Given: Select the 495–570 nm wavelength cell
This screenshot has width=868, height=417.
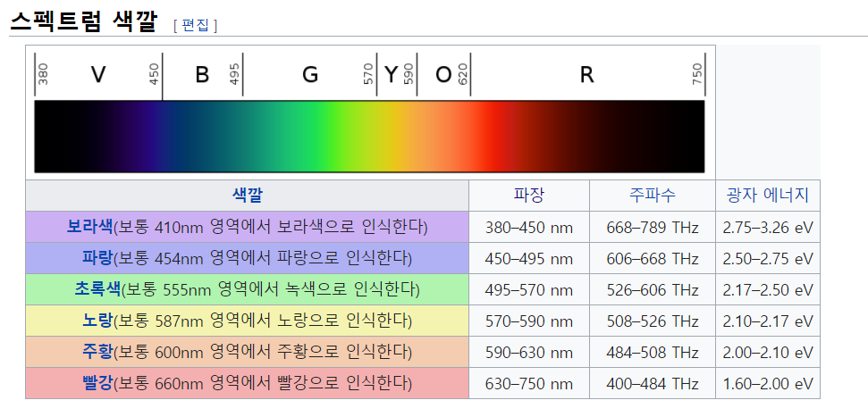Looking at the screenshot, I should click(528, 289).
